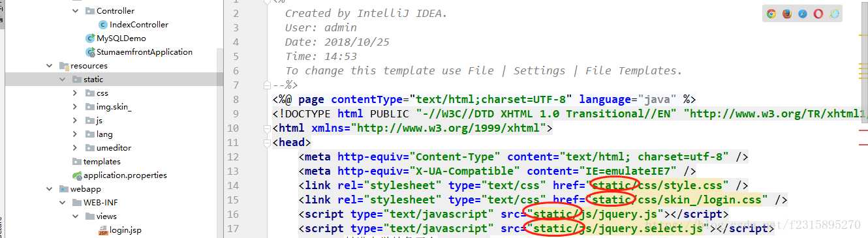Click the 'Date: 2018/10/25' comment line
This screenshot has width=868, height=238.
pos(337,42)
